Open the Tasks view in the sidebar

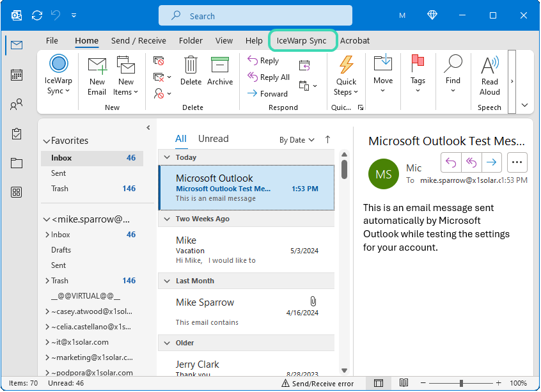pos(17,134)
